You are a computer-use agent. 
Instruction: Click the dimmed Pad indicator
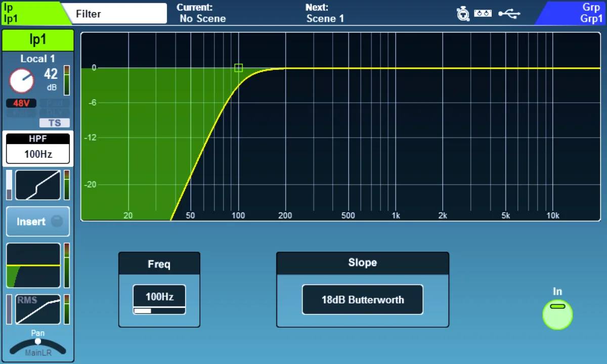pyautogui.click(x=55, y=103)
